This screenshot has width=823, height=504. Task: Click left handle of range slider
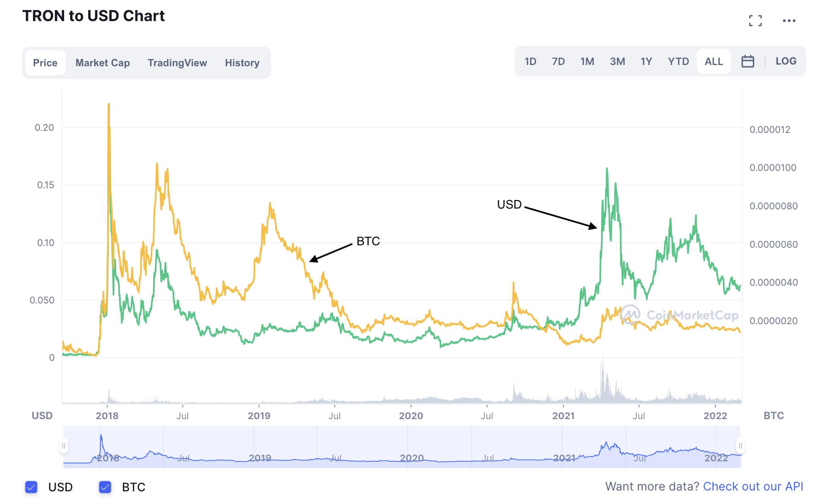pyautogui.click(x=64, y=446)
